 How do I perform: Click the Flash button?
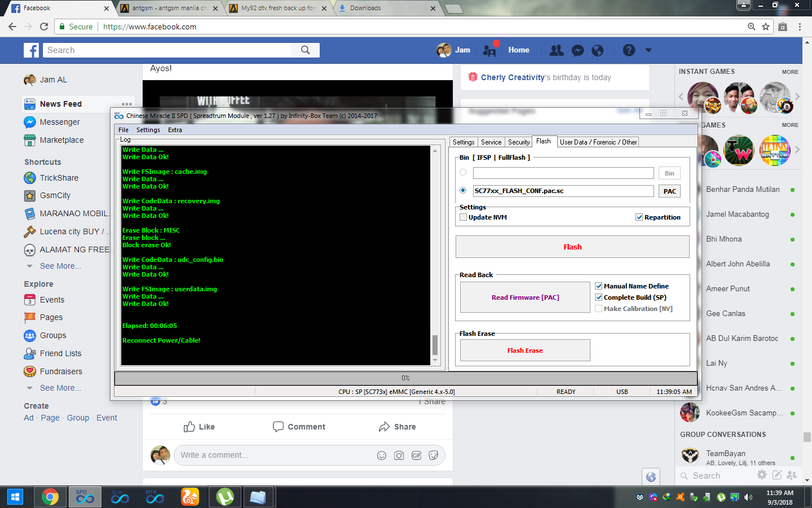(x=572, y=247)
